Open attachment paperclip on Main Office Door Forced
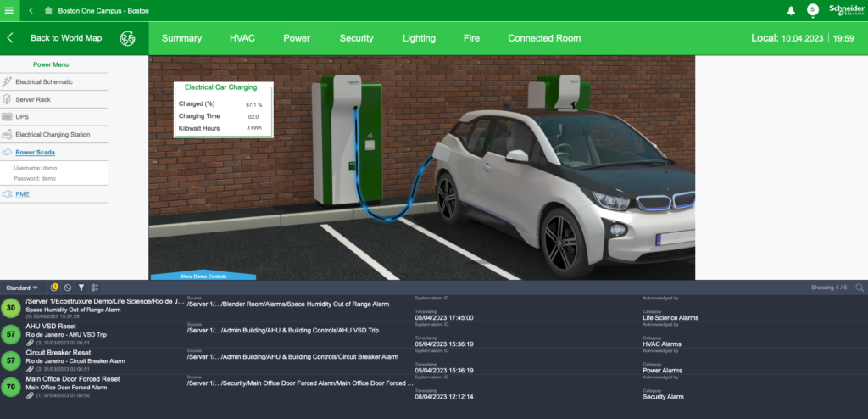The height and width of the screenshot is (419, 868). (x=30, y=395)
